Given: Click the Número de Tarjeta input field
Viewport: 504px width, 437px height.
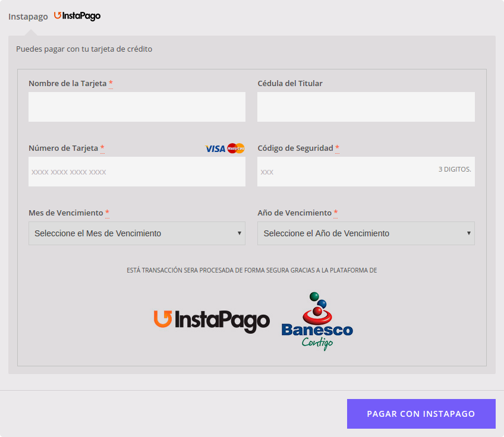Looking at the screenshot, I should pyautogui.click(x=137, y=172).
